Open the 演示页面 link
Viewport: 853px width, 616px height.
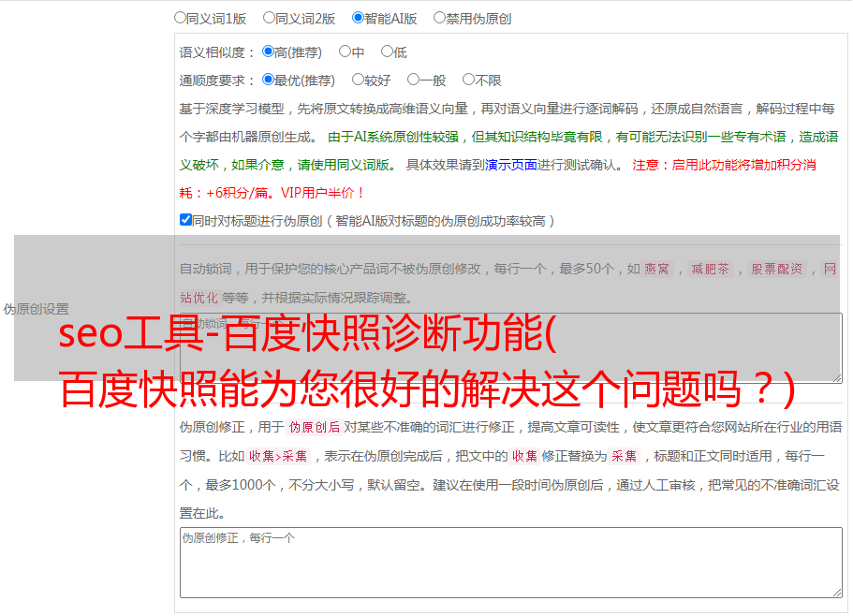coord(510,165)
